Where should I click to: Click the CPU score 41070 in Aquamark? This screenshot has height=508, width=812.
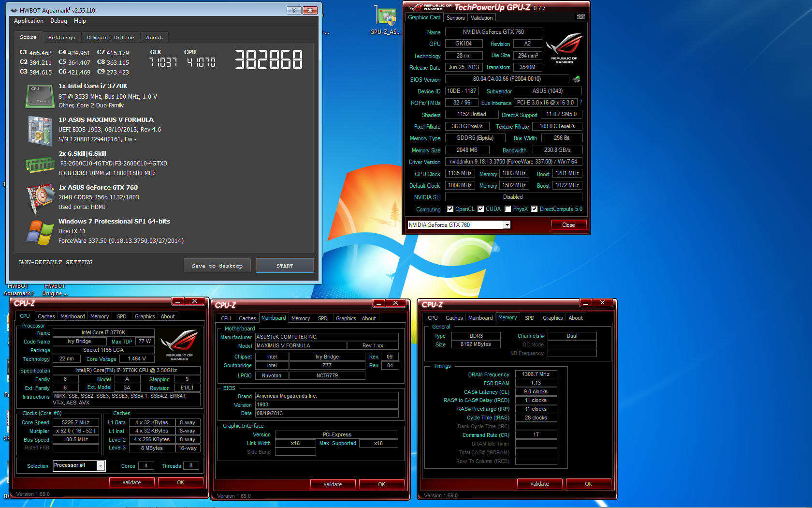pos(202,62)
